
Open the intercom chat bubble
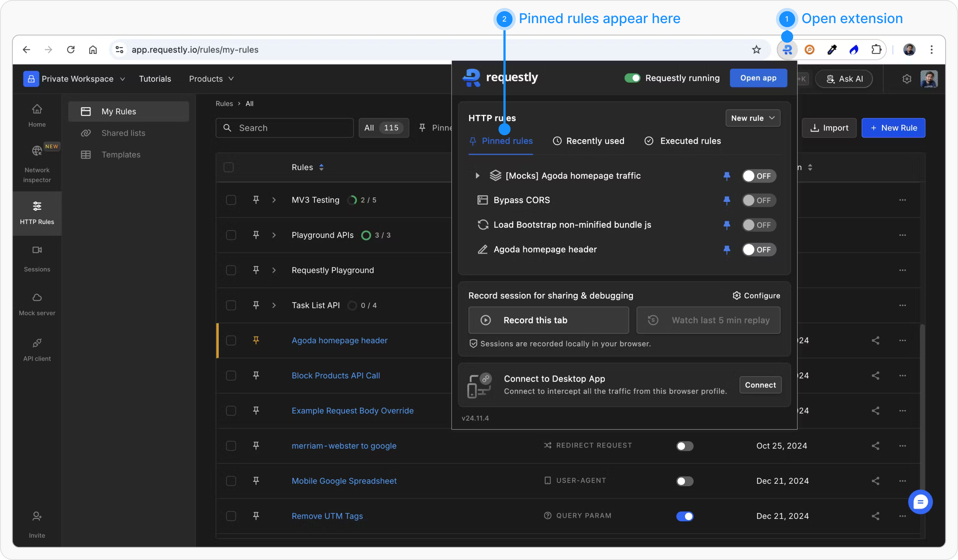click(920, 502)
